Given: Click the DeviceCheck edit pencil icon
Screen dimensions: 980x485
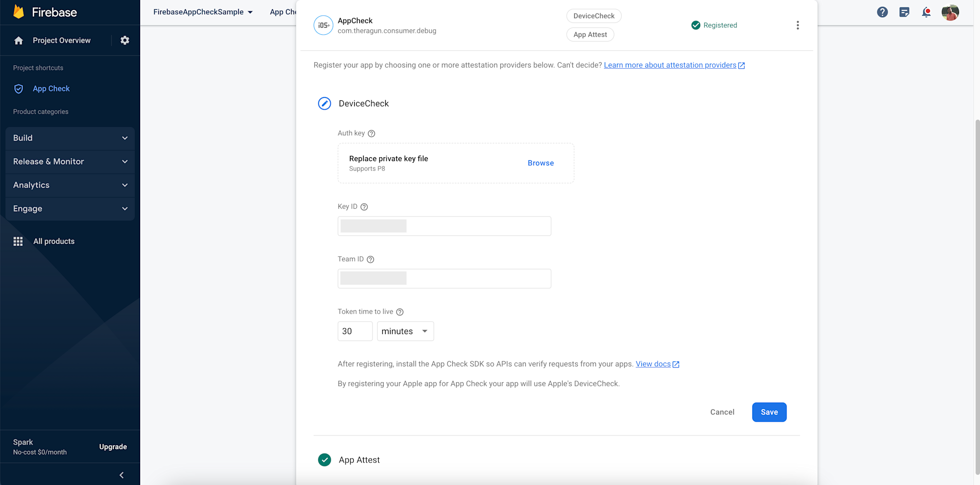Looking at the screenshot, I should coord(324,103).
